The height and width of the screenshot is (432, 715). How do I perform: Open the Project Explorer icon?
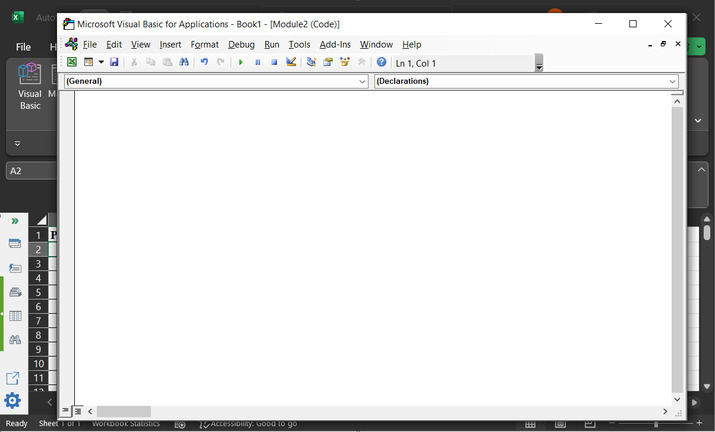click(311, 62)
